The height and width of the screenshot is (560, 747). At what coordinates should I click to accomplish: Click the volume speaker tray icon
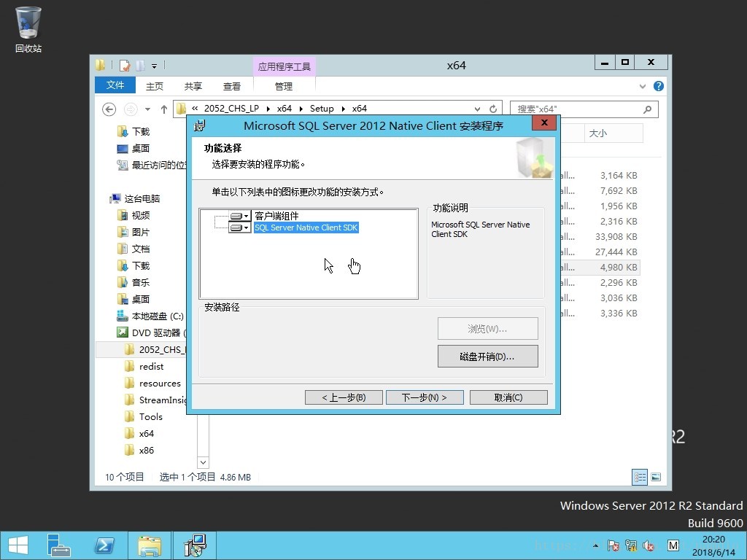tap(649, 545)
